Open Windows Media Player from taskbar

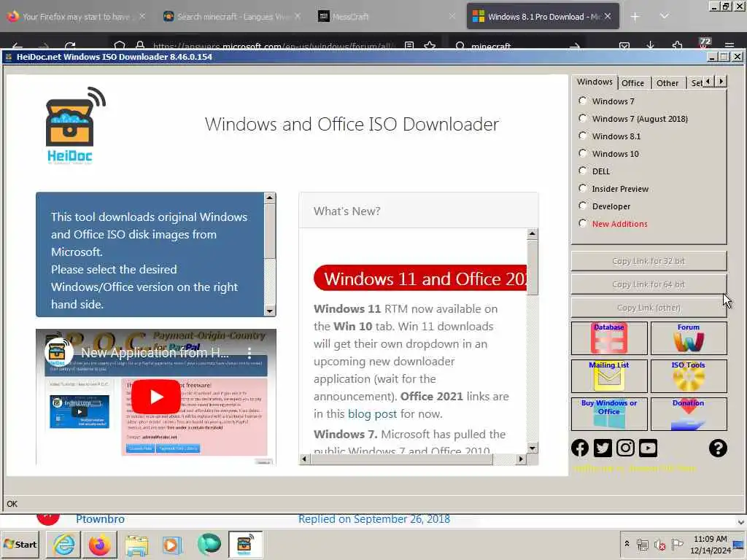(172, 545)
